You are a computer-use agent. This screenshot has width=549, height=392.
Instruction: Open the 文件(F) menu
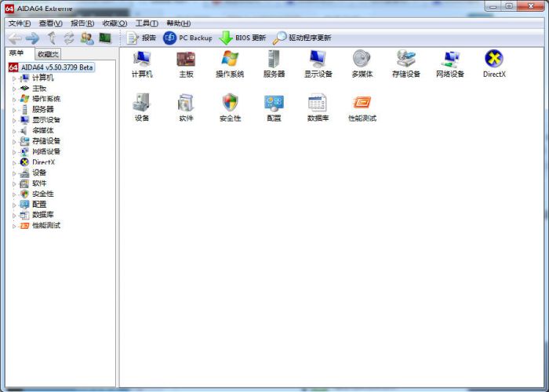(20, 24)
